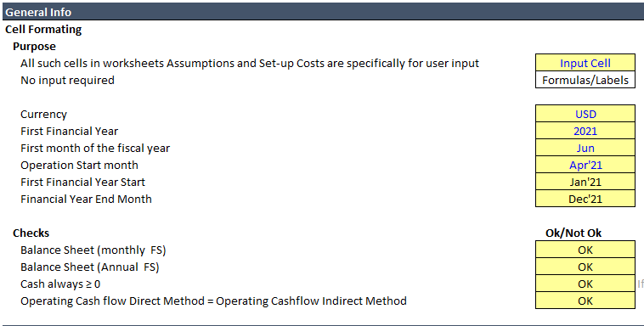This screenshot has height=326, width=644.
Task: Click OK status for Cash always ≥ 0
Action: tap(585, 284)
